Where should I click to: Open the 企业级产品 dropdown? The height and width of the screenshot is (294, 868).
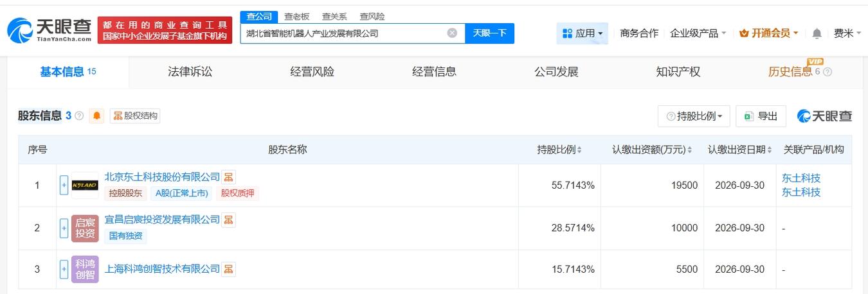tap(698, 33)
